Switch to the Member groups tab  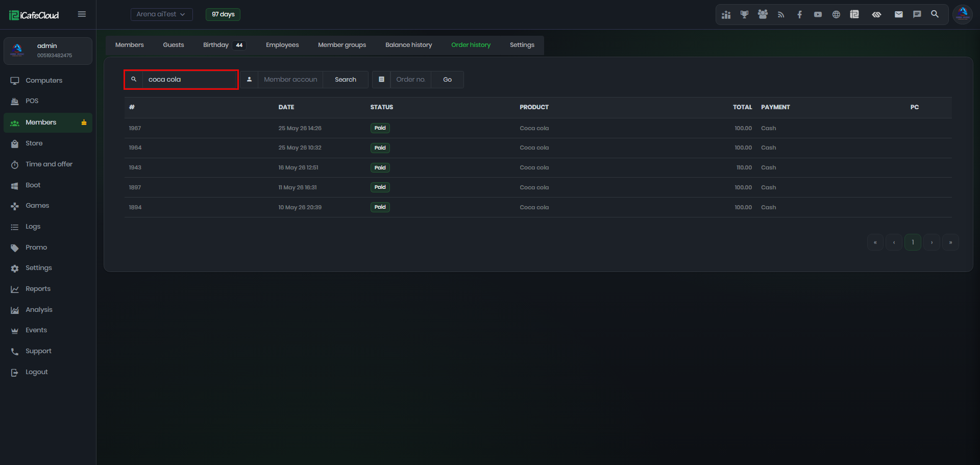coord(342,45)
